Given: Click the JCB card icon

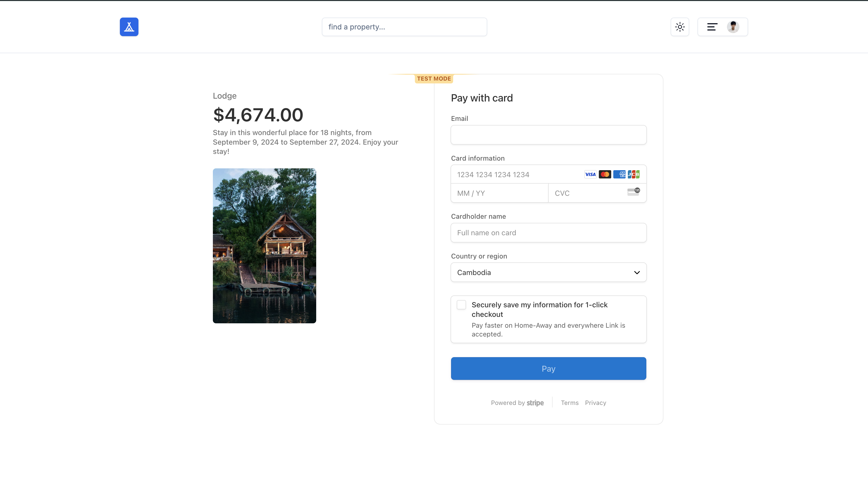Looking at the screenshot, I should (633, 175).
